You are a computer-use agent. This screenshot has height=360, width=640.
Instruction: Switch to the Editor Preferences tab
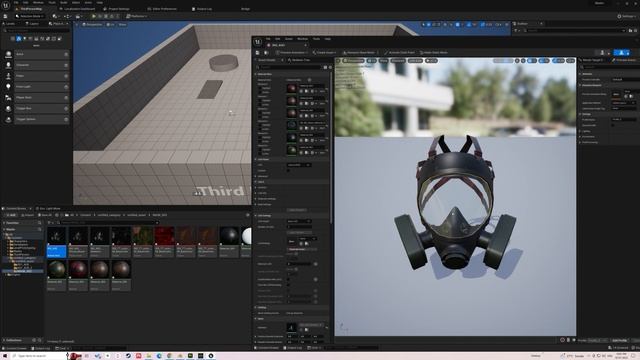162,9
